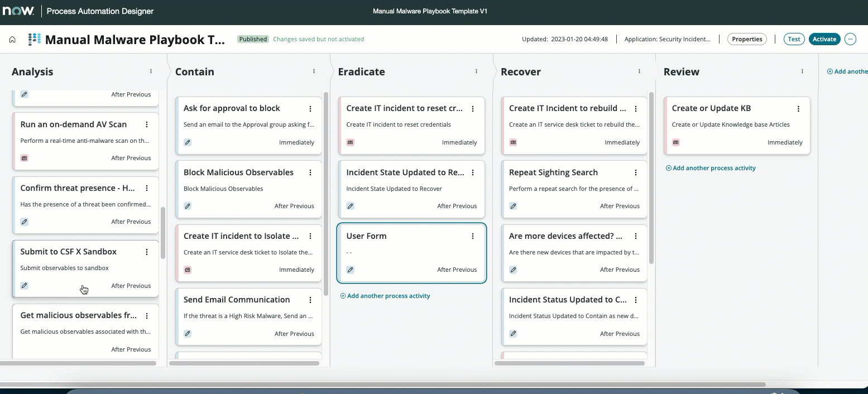Open menu for Submit to CSF X Sandbox
The width and height of the screenshot is (868, 394).
point(147,252)
